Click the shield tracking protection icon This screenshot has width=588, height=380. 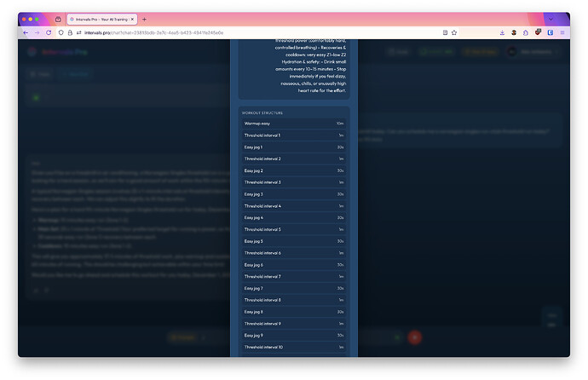[61, 32]
